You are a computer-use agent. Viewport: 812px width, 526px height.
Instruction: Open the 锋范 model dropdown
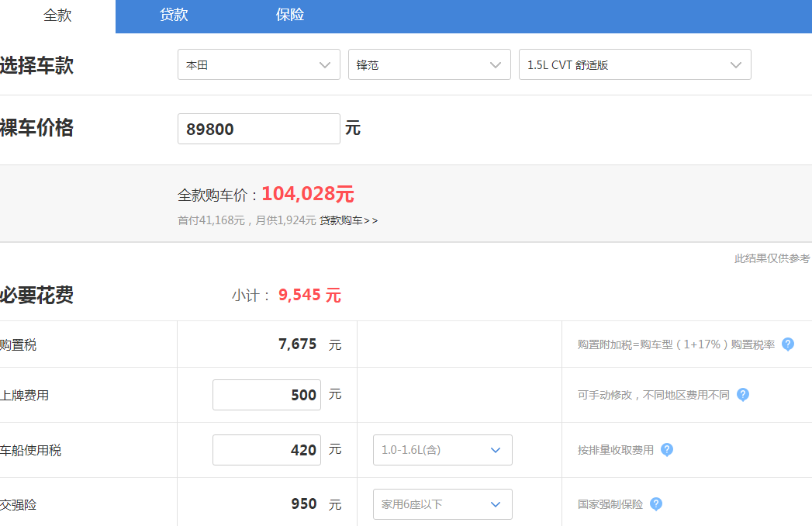430,64
